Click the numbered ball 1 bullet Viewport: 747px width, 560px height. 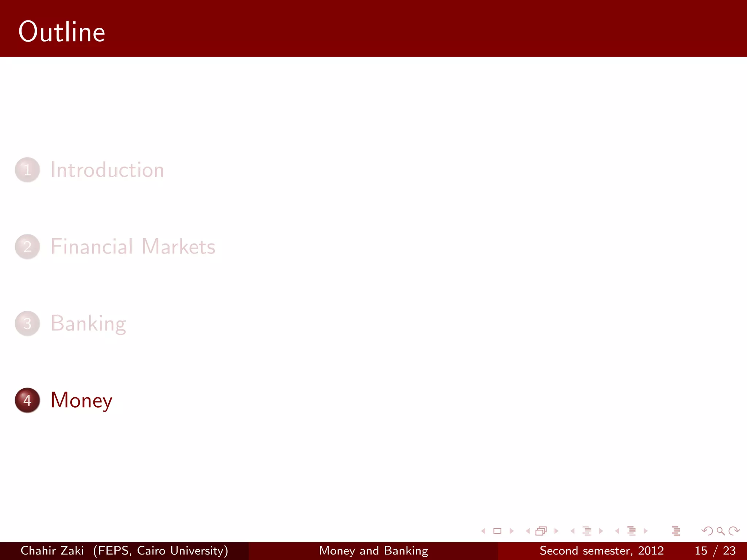click(x=27, y=170)
